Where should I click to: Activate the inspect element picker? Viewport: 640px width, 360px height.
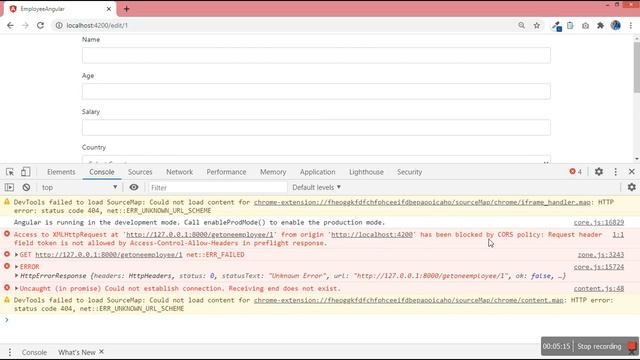pos(10,172)
